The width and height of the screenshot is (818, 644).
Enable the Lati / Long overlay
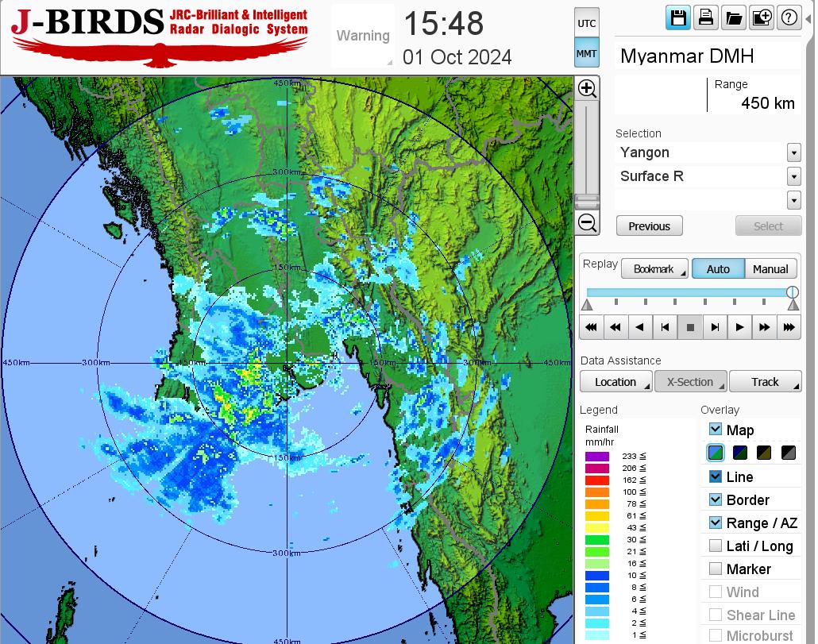pyautogui.click(x=716, y=546)
